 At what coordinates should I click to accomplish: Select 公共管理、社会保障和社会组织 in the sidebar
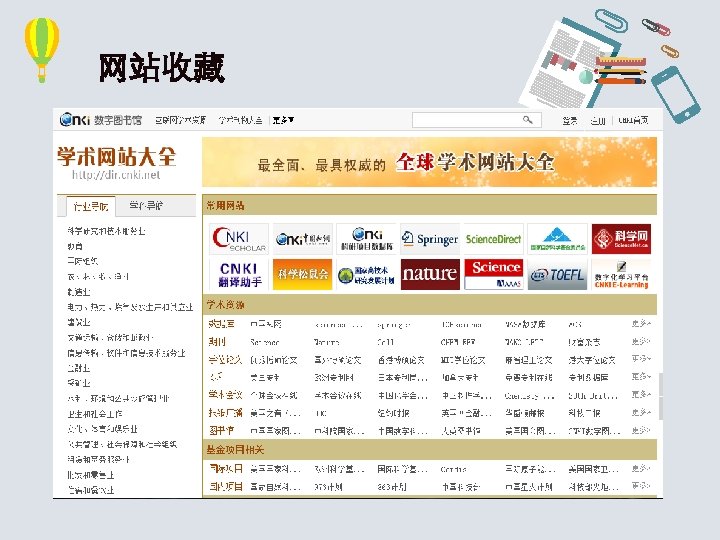pyautogui.click(x=122, y=444)
